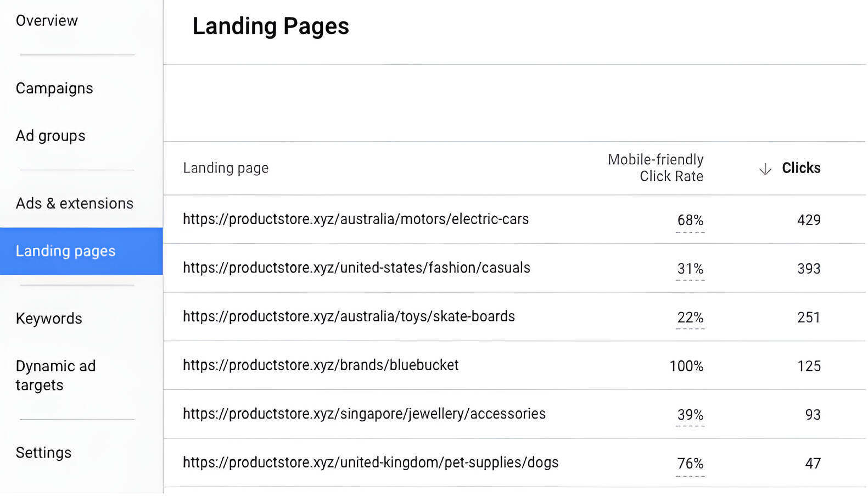The height and width of the screenshot is (496, 868).
Task: Open the Overview section
Action: click(x=47, y=20)
